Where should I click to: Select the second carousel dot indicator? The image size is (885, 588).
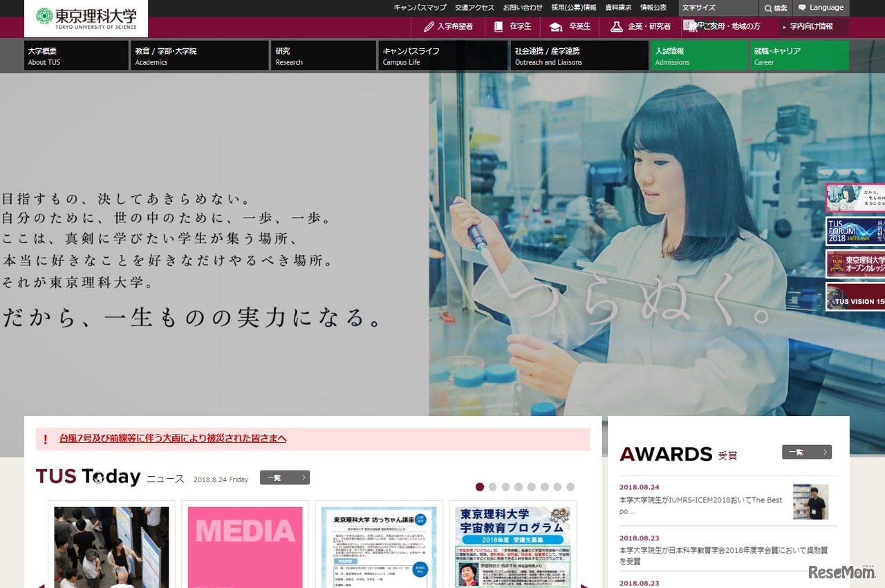click(x=493, y=487)
